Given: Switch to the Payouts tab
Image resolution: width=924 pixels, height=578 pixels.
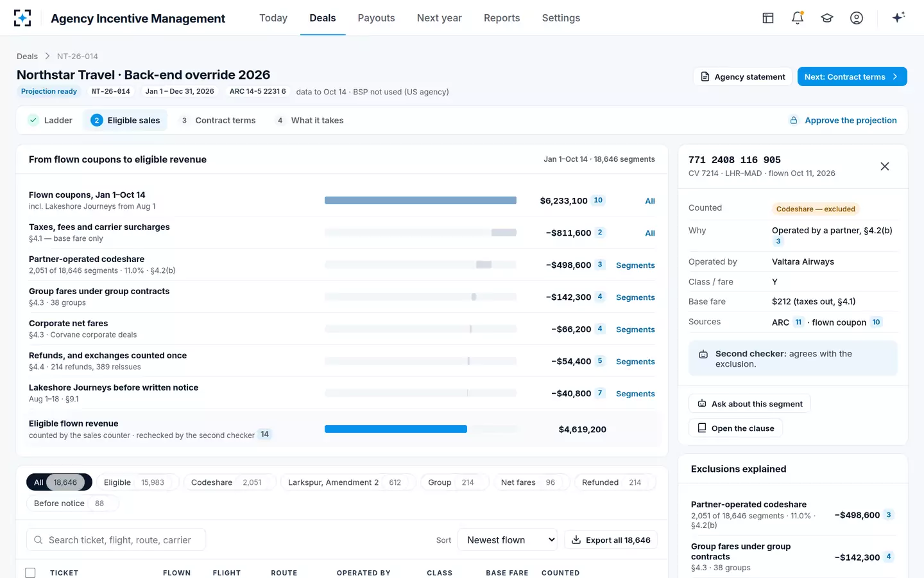Looking at the screenshot, I should coord(376,18).
